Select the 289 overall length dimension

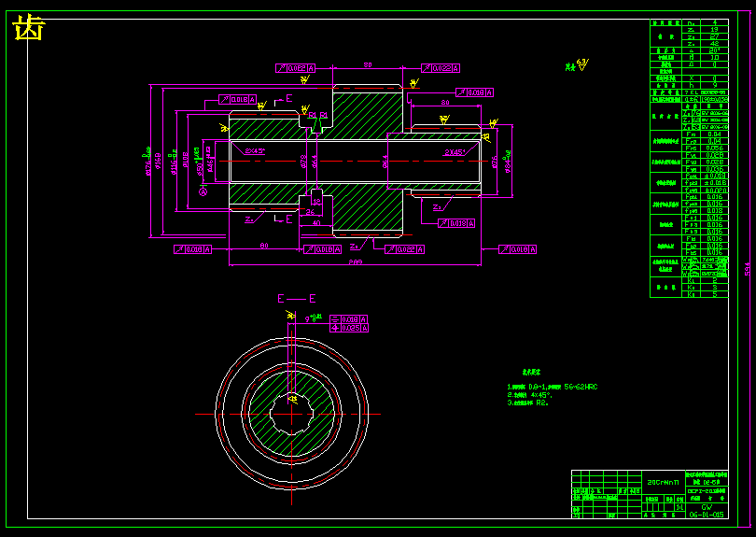tap(356, 262)
